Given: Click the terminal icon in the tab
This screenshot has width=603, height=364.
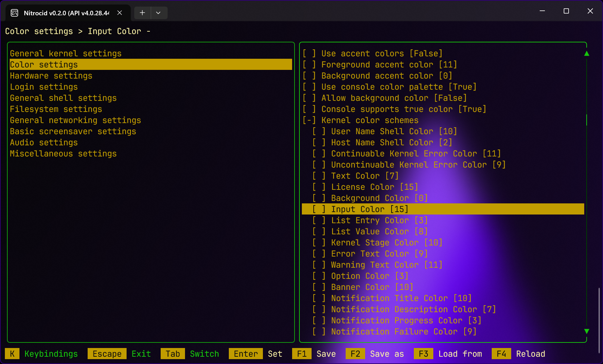Looking at the screenshot, I should [14, 13].
